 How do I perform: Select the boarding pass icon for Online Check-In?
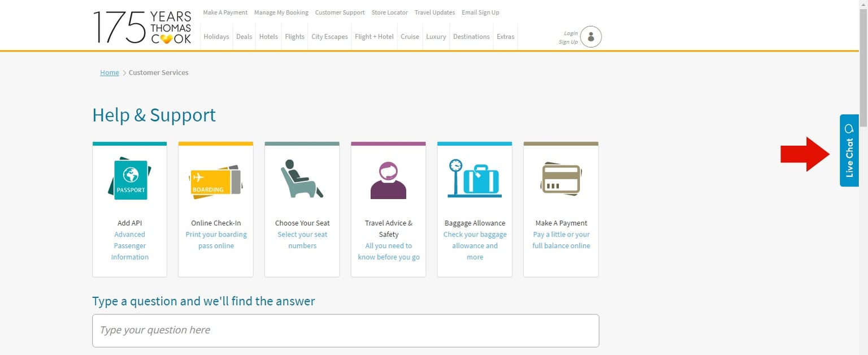[x=215, y=180]
